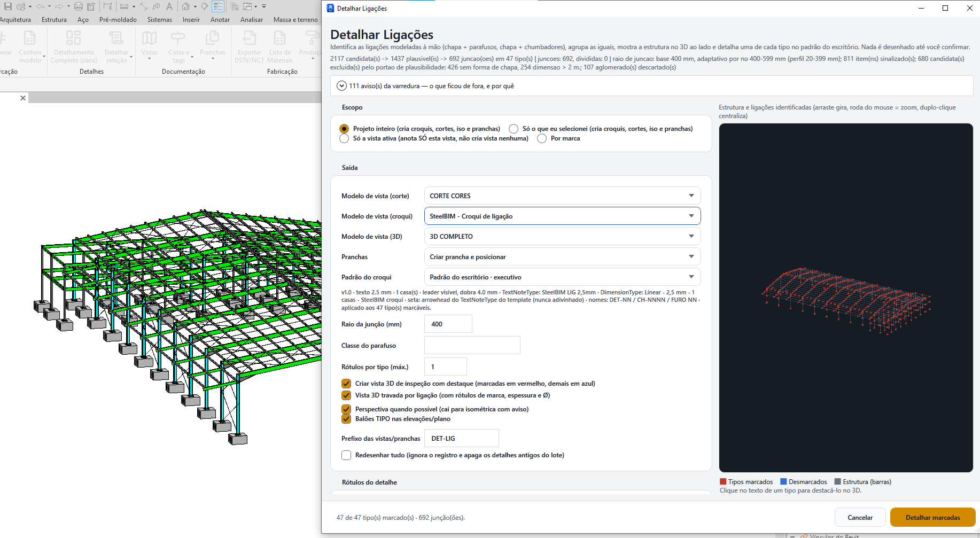Open the Analisar ribbon tab
Viewport: 980px width, 538px height.
[x=252, y=20]
